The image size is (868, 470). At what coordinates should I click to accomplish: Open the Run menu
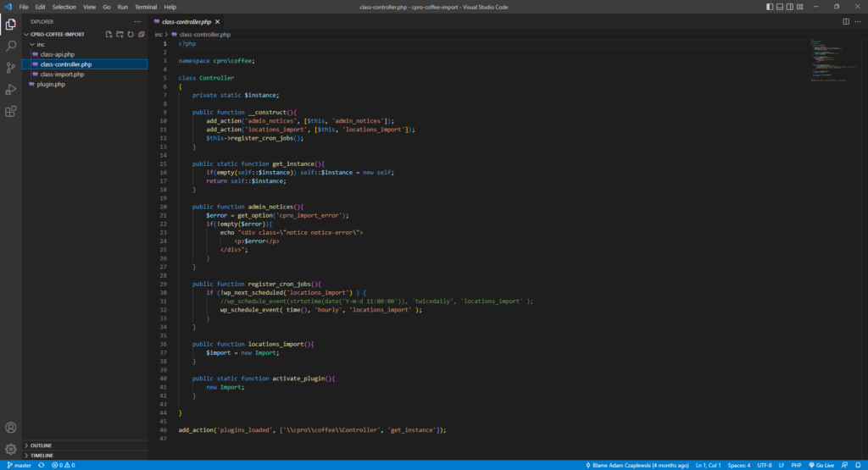click(122, 7)
